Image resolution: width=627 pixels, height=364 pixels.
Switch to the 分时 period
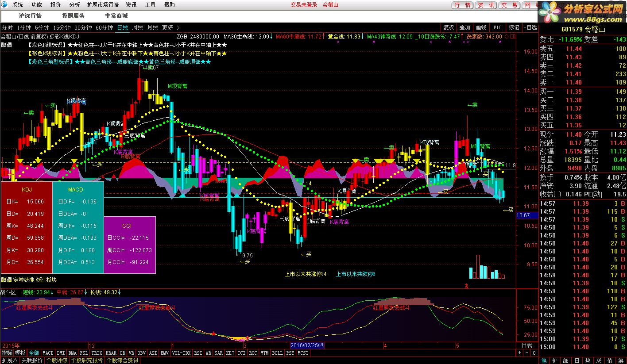point(8,27)
